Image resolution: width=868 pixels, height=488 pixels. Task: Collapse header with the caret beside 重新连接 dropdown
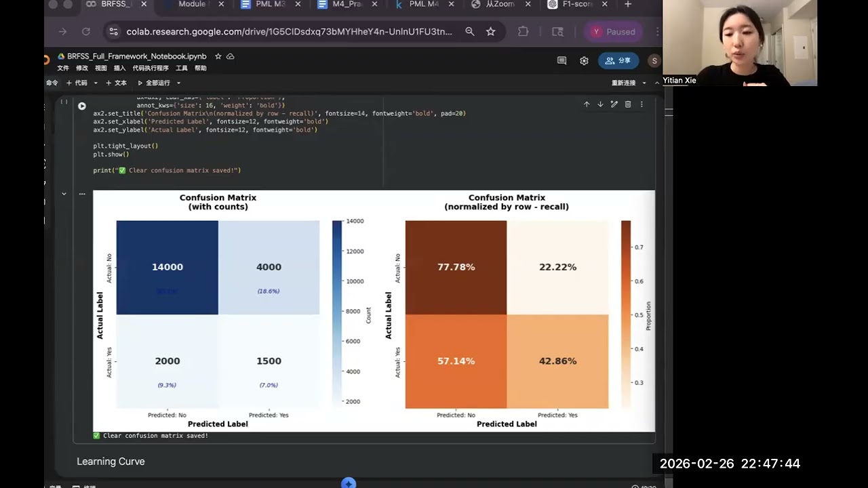click(657, 83)
